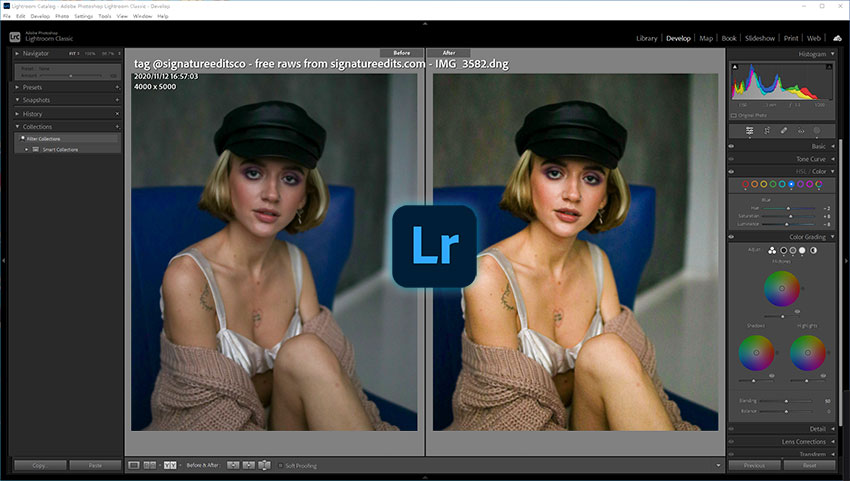Select the Red Eye correction tool
This screenshot has height=481, width=850.
pos(801,131)
